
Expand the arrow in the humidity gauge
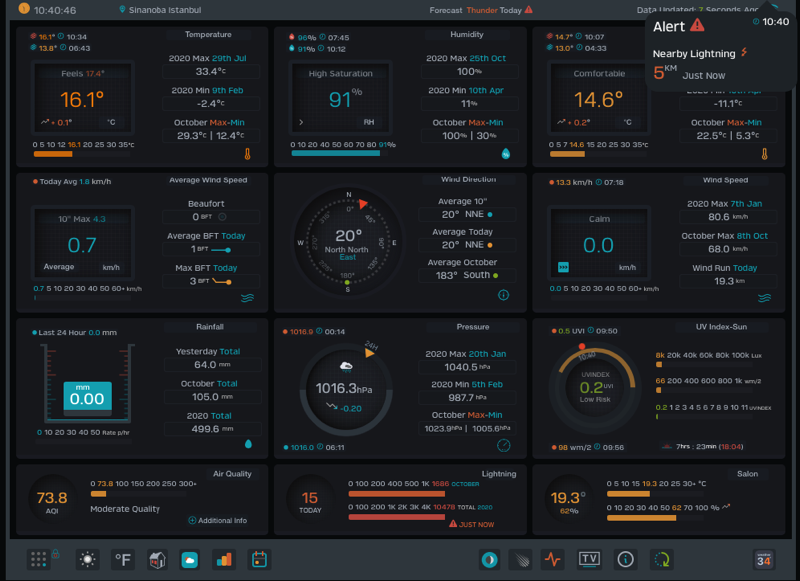coord(301,122)
